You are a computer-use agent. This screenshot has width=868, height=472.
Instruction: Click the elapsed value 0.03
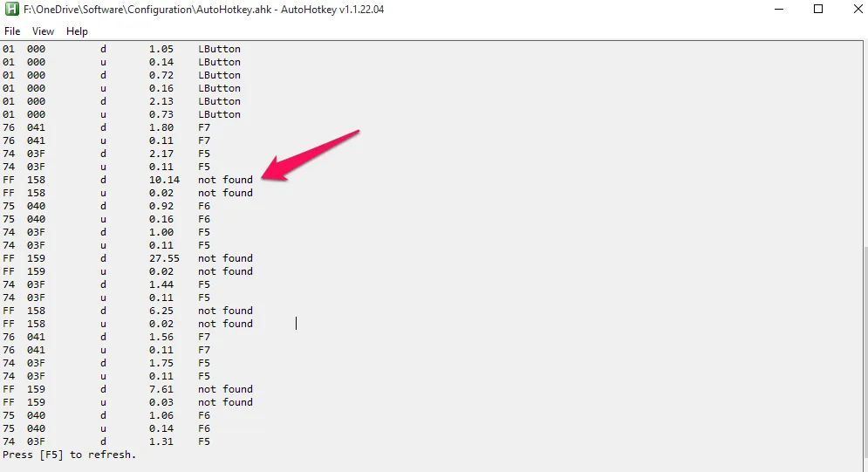coord(161,402)
